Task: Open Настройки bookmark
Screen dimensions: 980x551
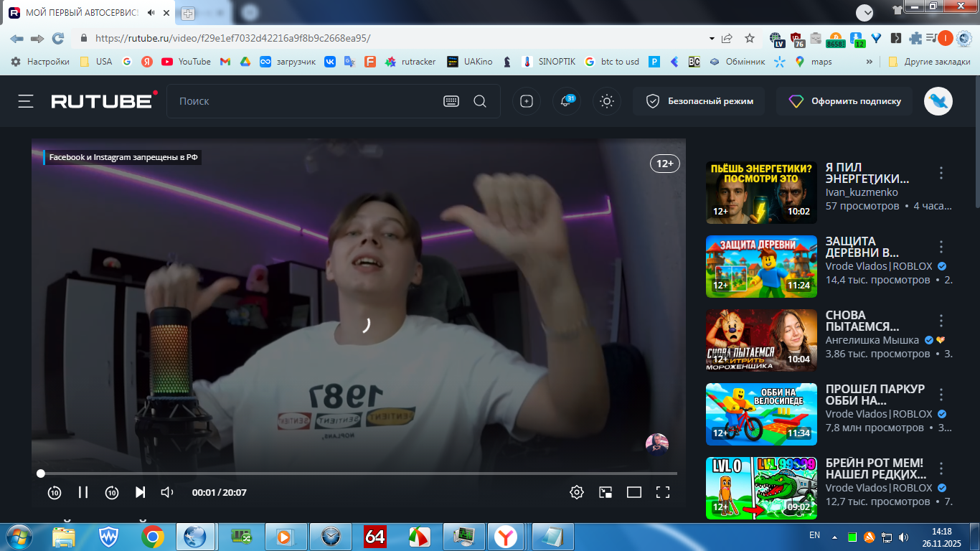Action: coord(40,62)
